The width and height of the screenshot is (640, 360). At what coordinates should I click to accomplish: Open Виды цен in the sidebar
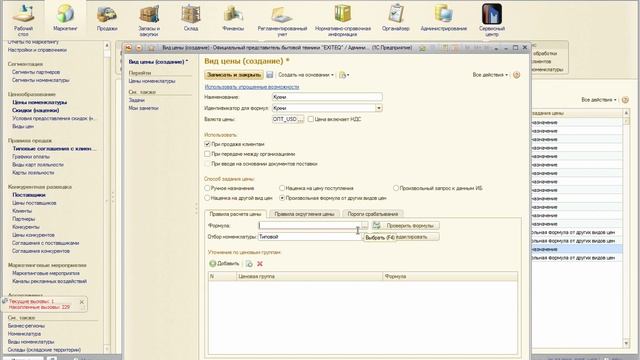(23, 127)
